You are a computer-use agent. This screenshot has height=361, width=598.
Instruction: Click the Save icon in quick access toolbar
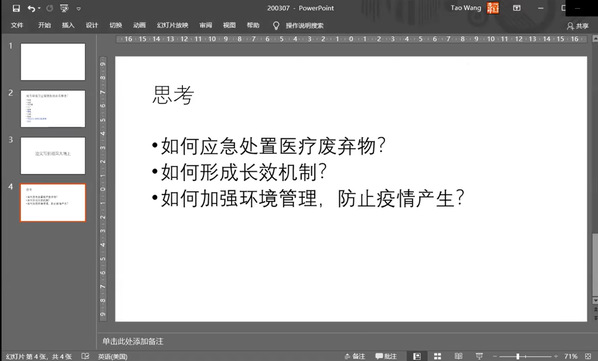coord(16,8)
